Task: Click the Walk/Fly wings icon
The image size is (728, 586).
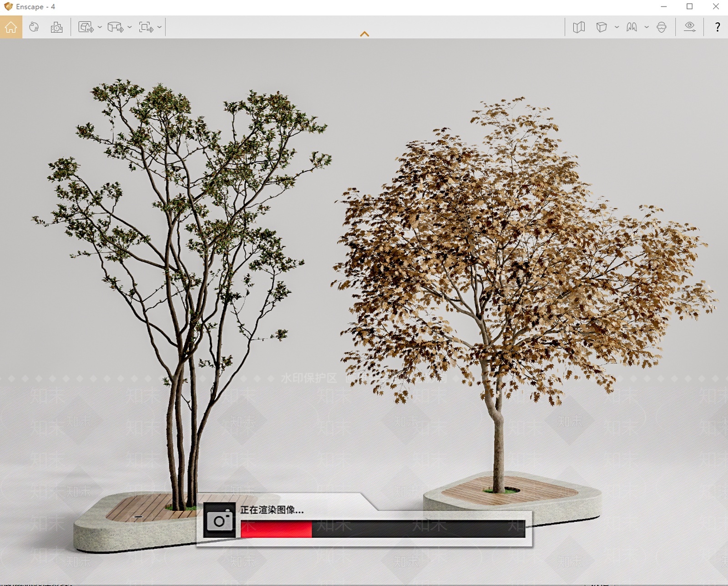Action: tap(632, 27)
